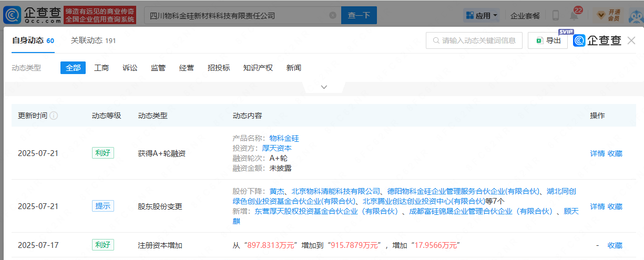Click the 企查查 logo beside export button
This screenshot has height=260, width=644.
click(x=597, y=40)
